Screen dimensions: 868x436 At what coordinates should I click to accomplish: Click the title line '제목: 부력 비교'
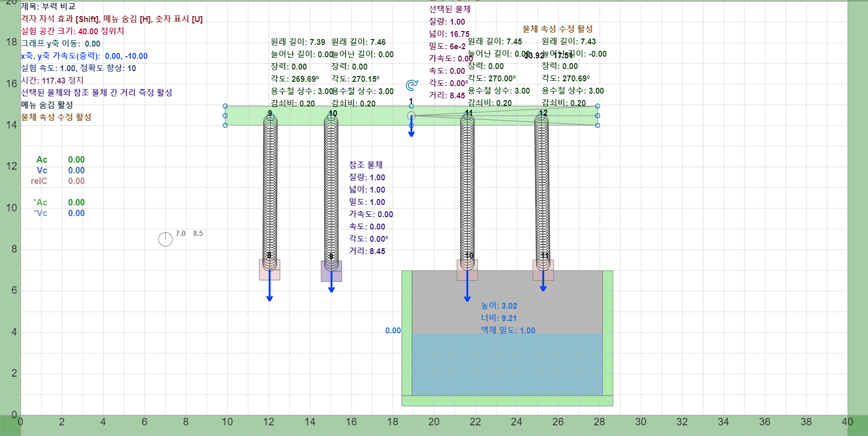(48, 6)
